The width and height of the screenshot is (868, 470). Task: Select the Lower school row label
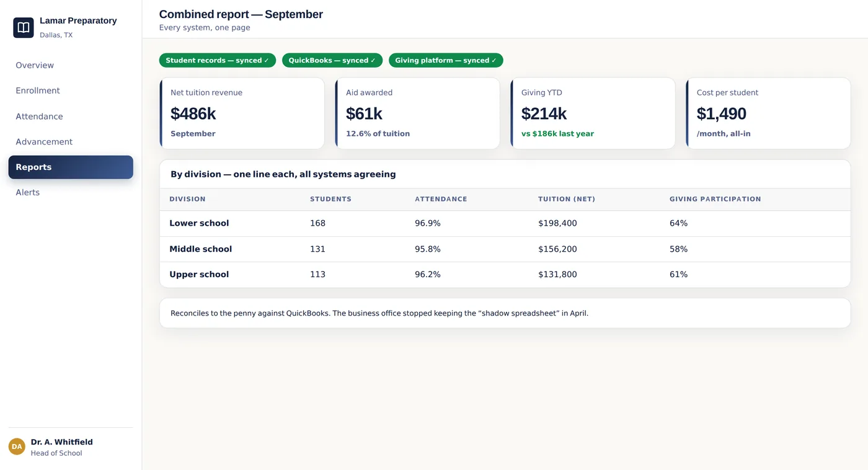click(x=199, y=223)
